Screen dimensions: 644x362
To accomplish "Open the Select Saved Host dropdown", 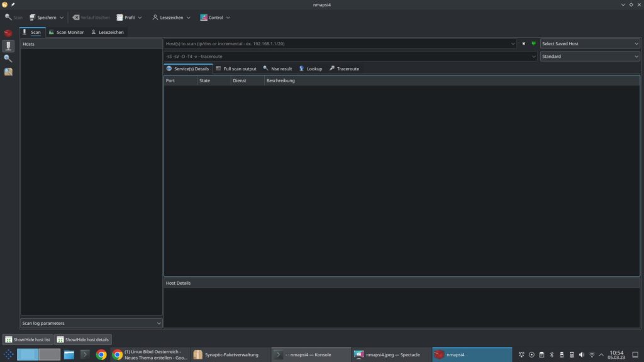I will [590, 43].
